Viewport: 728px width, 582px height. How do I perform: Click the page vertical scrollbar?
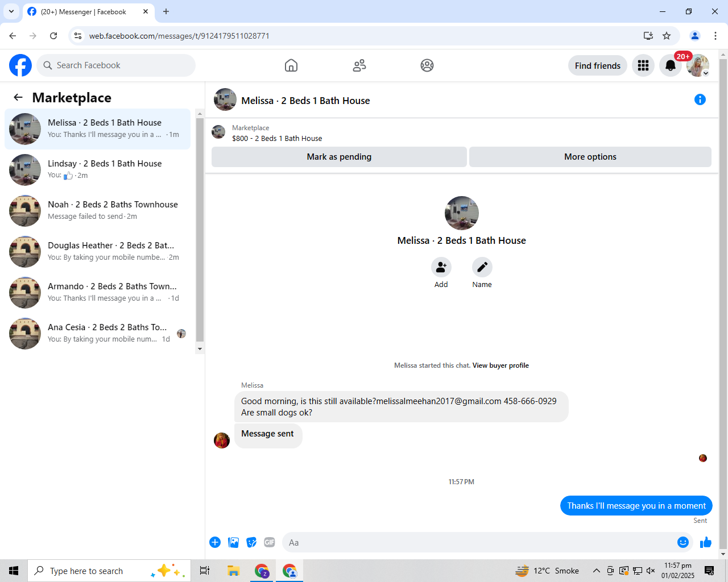(723, 304)
